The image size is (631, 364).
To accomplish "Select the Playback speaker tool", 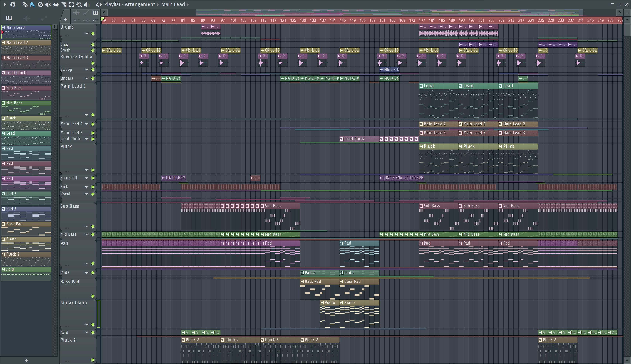I will click(87, 4).
